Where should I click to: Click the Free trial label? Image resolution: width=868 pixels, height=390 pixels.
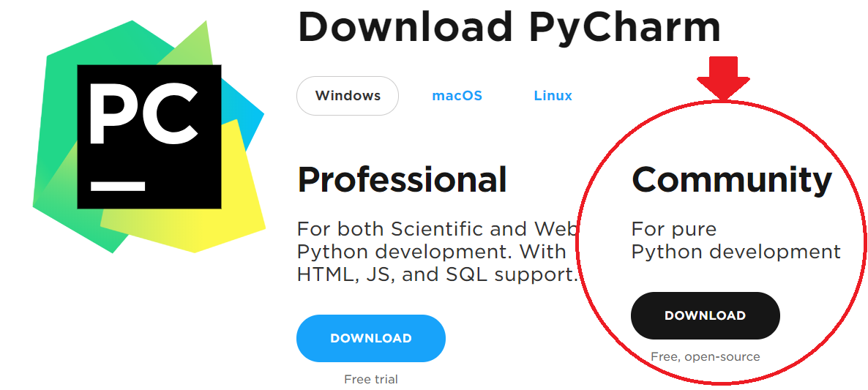(x=371, y=380)
